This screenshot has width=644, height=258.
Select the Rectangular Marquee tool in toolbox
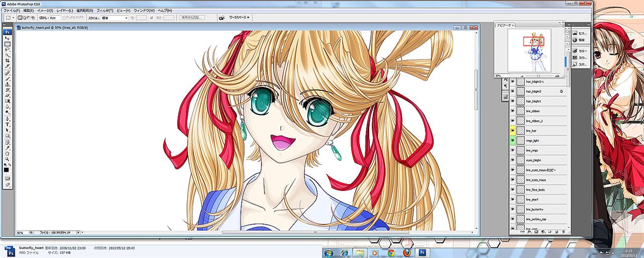pyautogui.click(x=8, y=44)
